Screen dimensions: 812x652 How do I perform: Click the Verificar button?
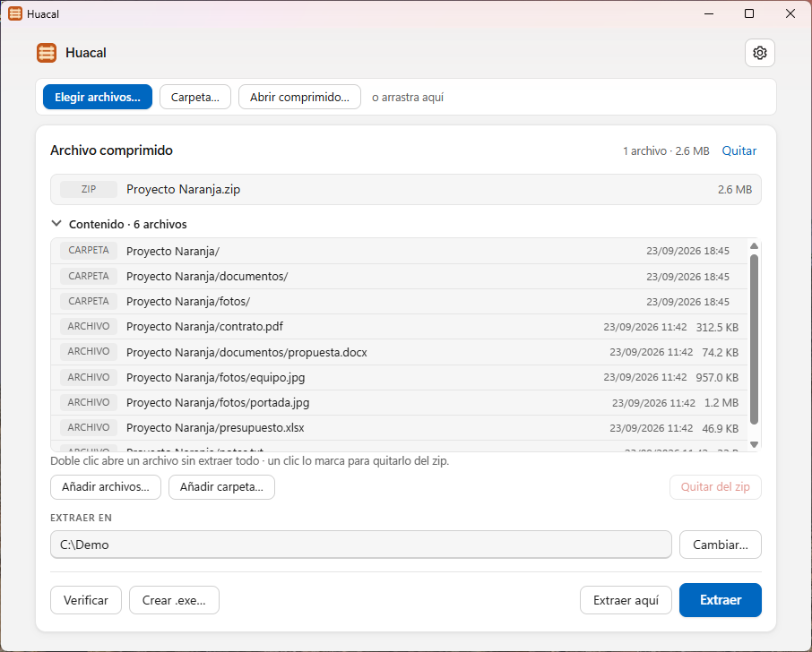pos(86,600)
